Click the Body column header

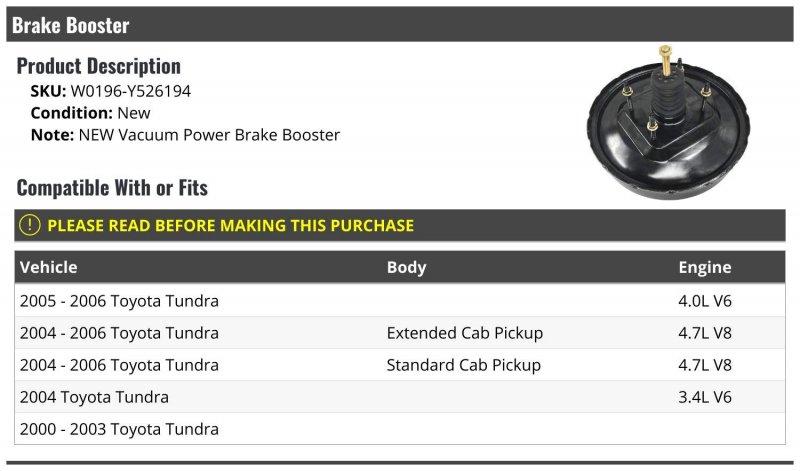coord(406,267)
